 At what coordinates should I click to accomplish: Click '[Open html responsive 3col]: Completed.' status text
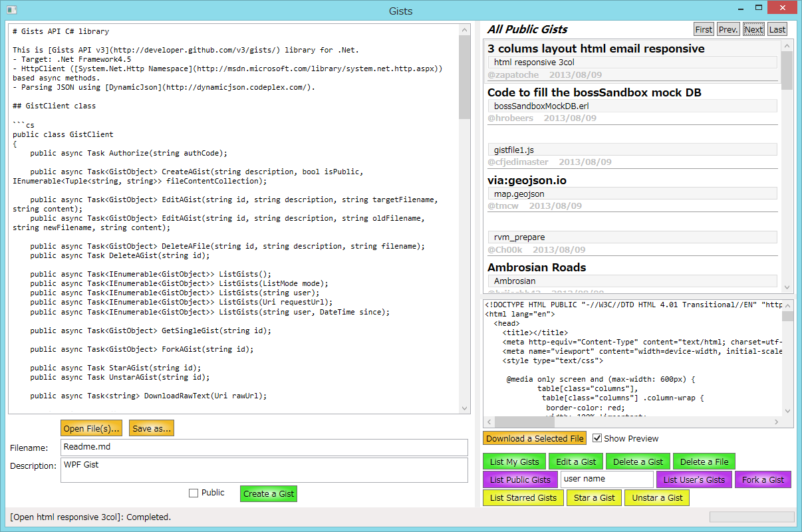click(x=90, y=517)
